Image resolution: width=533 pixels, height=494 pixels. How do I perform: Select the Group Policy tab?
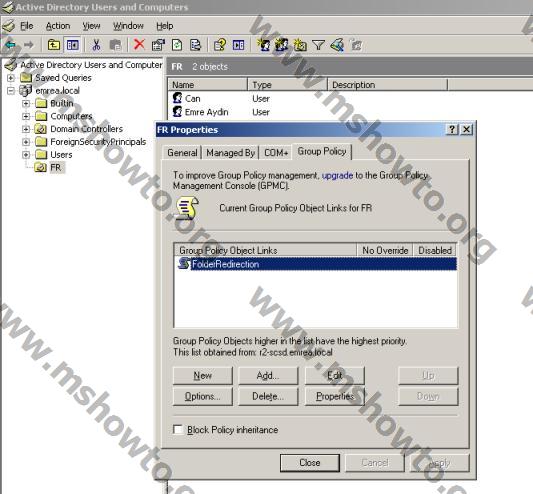coord(322,151)
